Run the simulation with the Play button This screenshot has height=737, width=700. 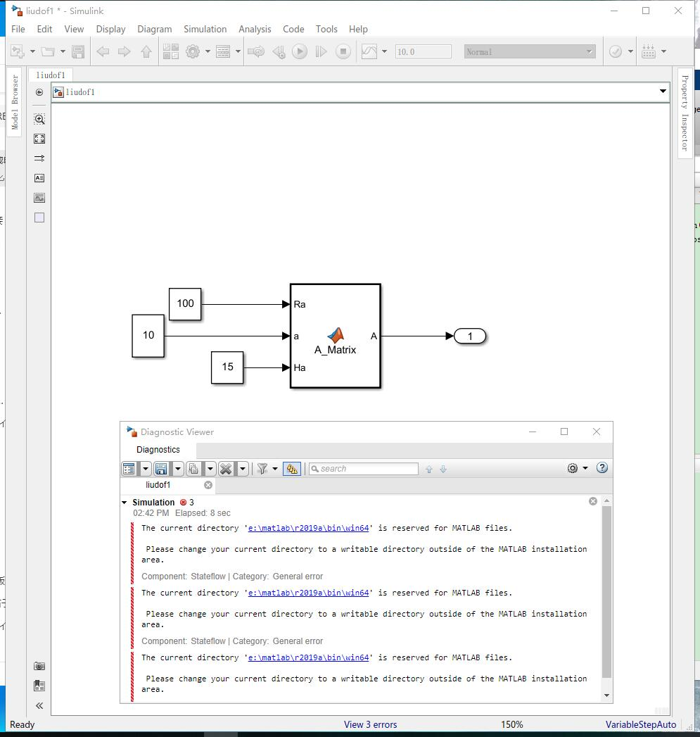[x=299, y=51]
